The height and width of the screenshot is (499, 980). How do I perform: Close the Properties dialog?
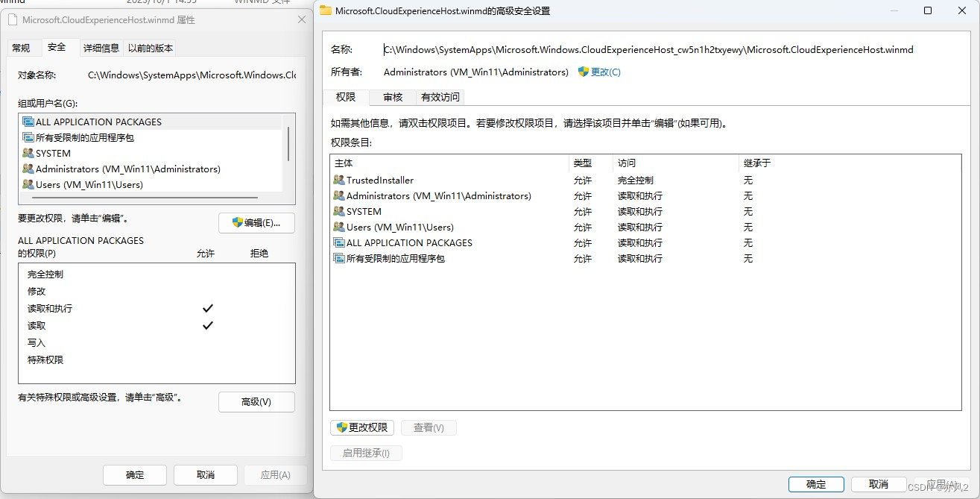click(302, 20)
